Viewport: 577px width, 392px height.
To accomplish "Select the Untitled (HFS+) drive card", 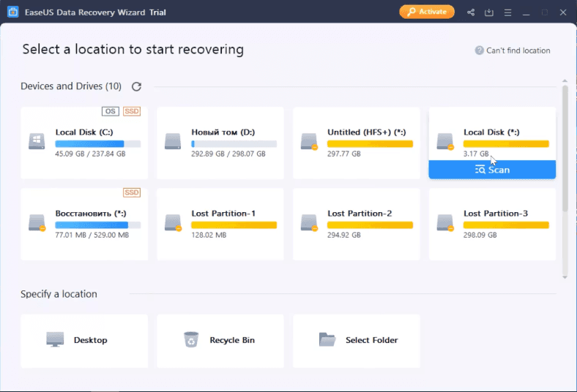I will tap(356, 143).
